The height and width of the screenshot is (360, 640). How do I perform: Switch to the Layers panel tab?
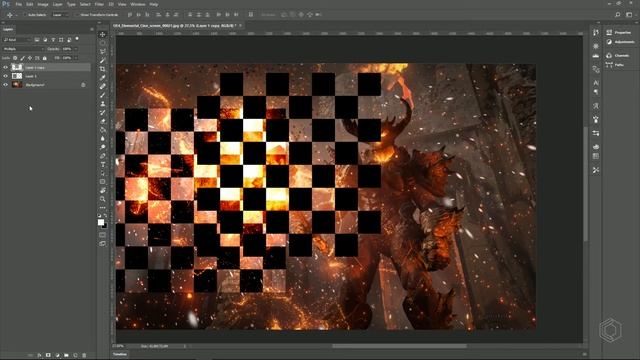[8, 29]
